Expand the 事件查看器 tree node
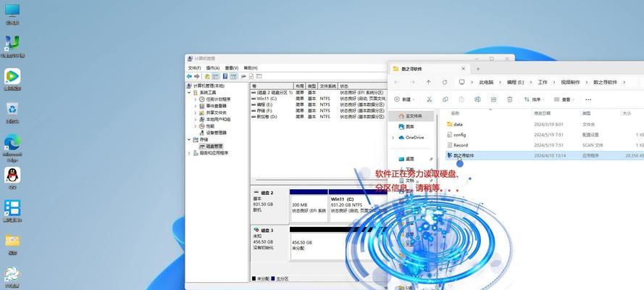 click(x=196, y=106)
